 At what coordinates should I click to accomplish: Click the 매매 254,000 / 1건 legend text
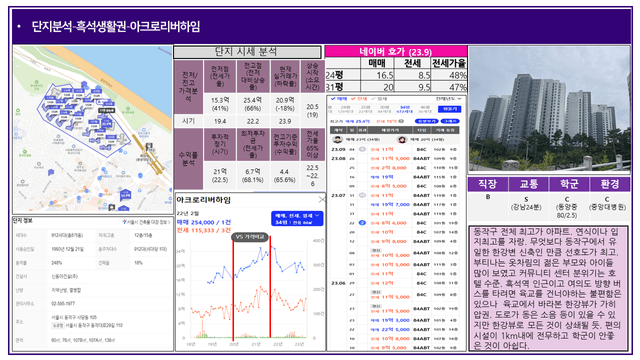point(204,222)
